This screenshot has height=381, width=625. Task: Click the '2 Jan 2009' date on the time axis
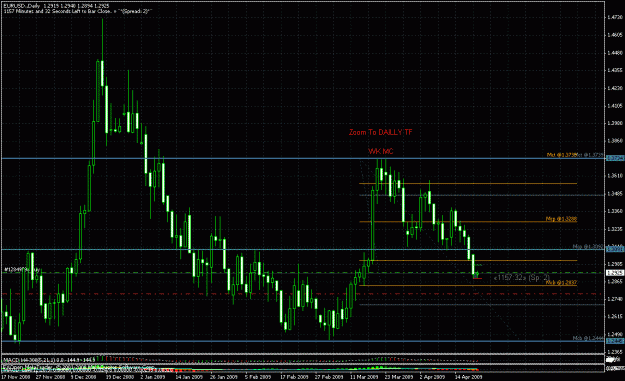153,377
